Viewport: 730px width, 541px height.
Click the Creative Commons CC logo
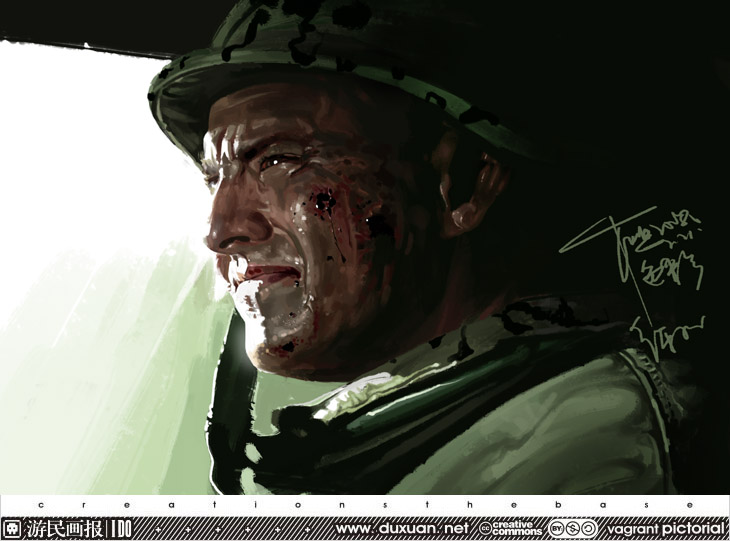point(486,528)
